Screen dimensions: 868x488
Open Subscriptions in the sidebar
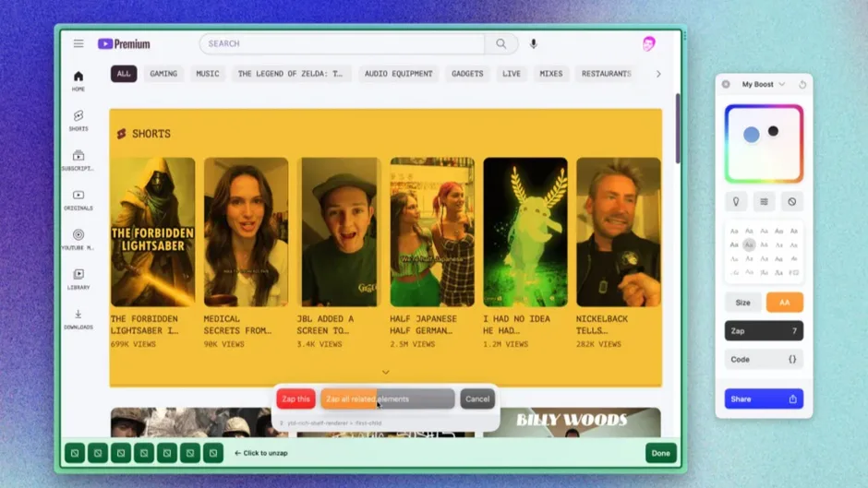pos(78,160)
